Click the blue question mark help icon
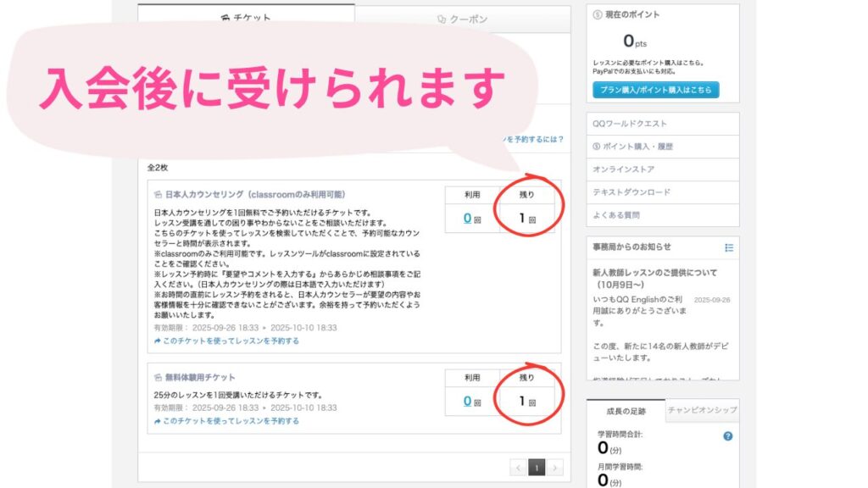 [x=727, y=436]
